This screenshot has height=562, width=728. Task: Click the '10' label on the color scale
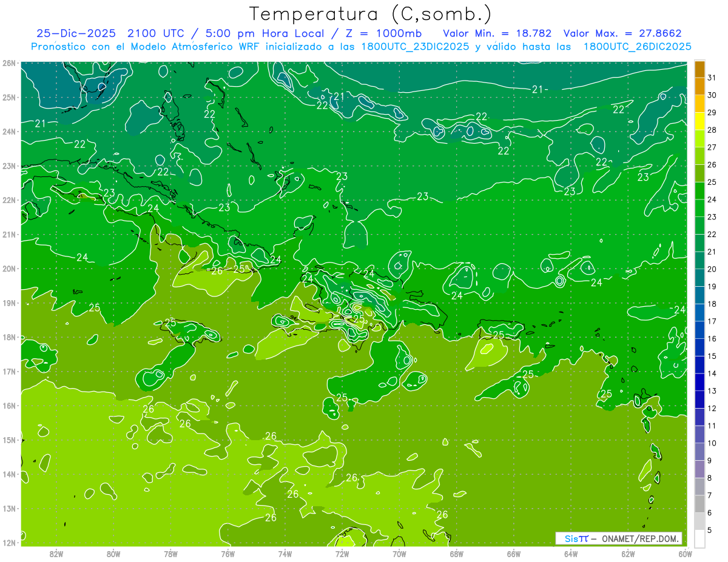(712, 443)
